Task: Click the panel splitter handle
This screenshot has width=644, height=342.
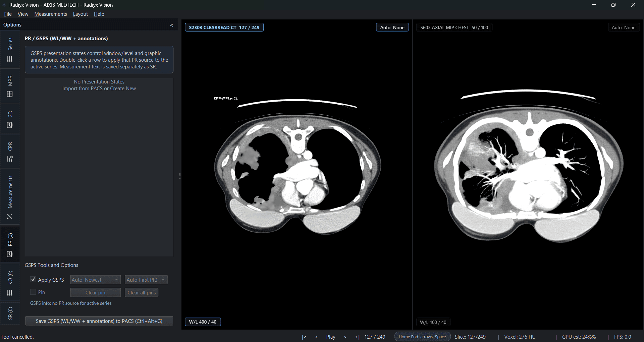Action: 180,175
